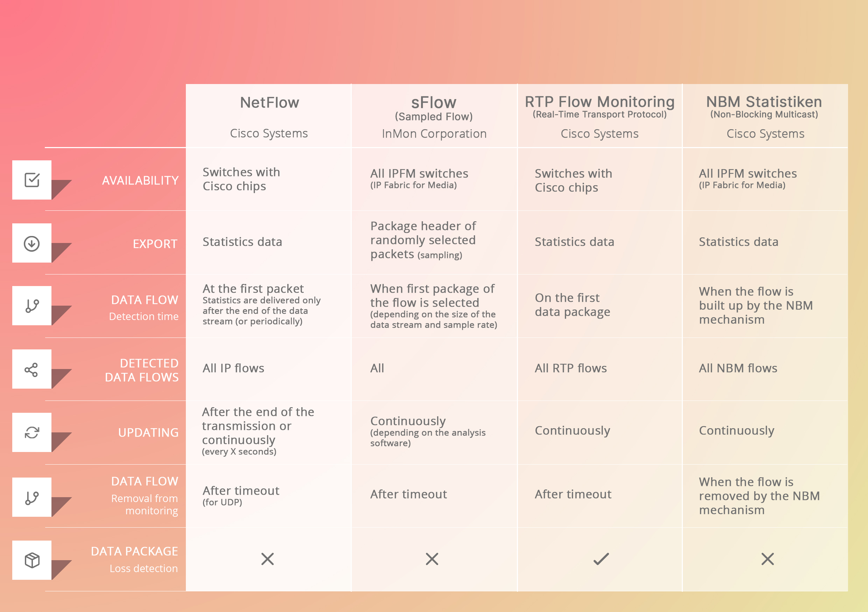Click the X mark under sFlow column
868x612 pixels.
(432, 559)
